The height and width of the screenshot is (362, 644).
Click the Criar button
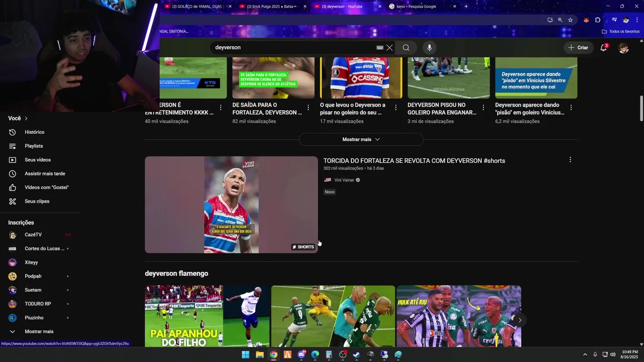[578, 48]
